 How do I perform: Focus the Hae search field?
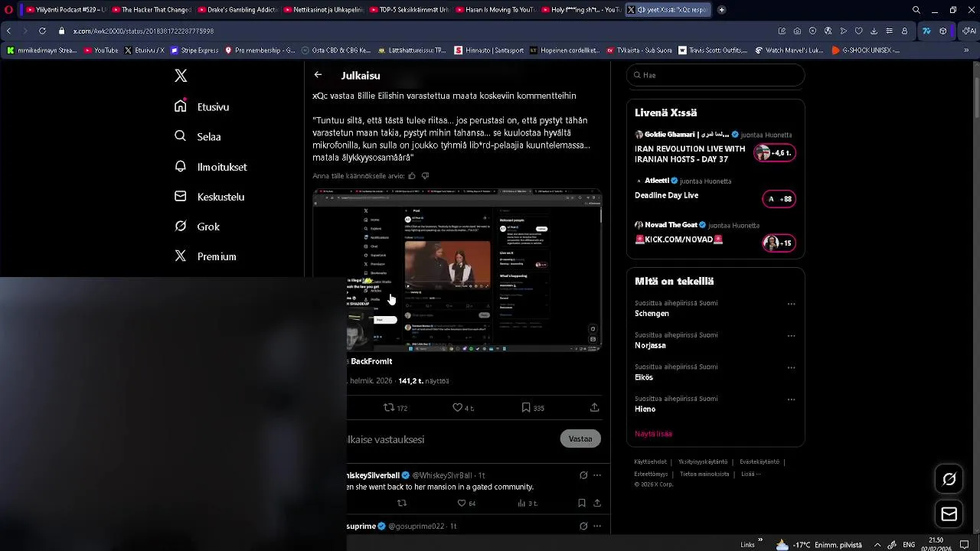tap(715, 75)
